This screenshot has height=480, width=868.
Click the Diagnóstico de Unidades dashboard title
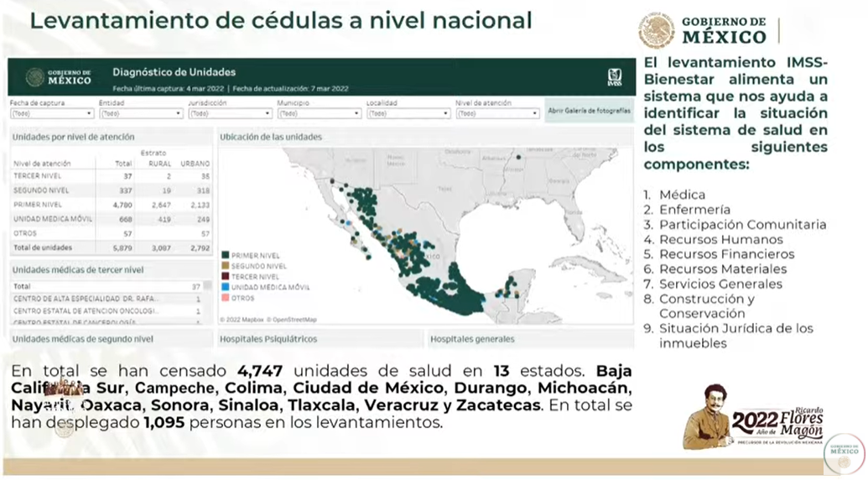(174, 72)
